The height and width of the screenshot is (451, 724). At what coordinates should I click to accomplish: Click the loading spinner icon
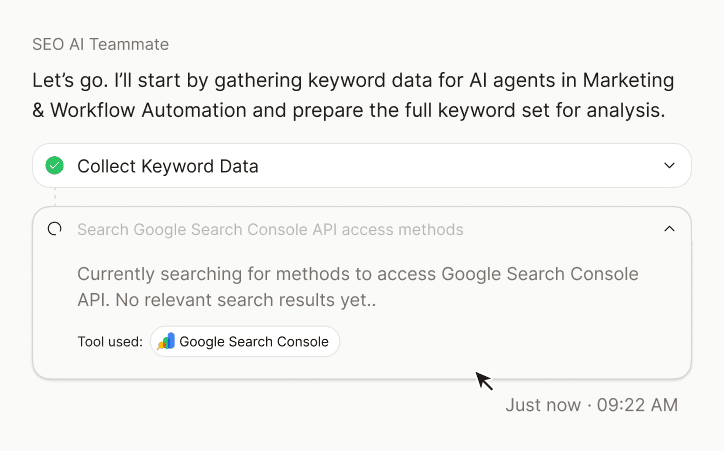click(55, 229)
